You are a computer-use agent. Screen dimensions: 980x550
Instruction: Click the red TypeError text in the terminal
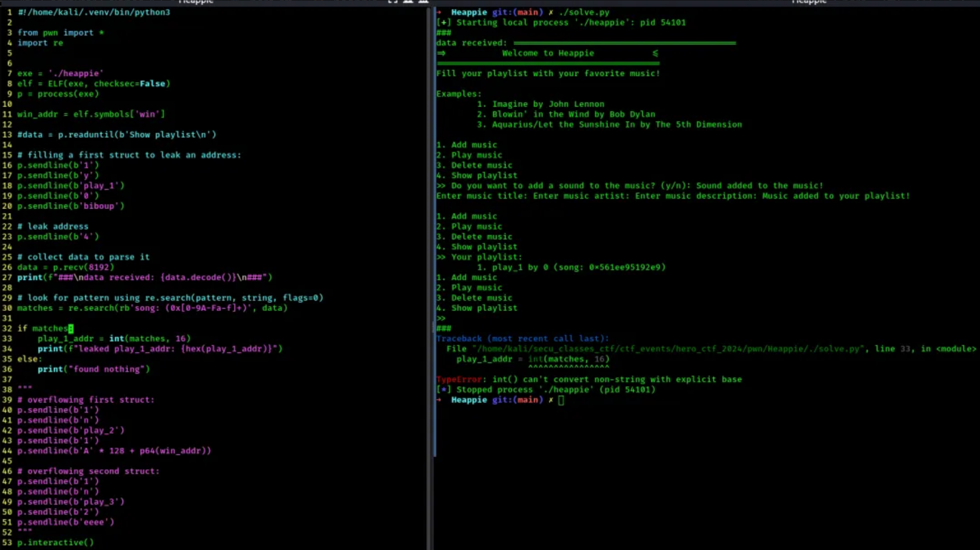point(459,380)
